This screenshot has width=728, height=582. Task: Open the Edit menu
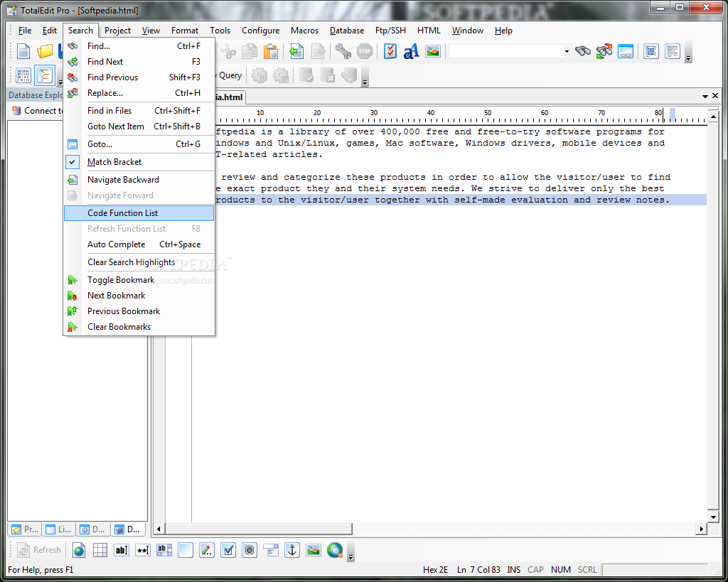(50, 31)
